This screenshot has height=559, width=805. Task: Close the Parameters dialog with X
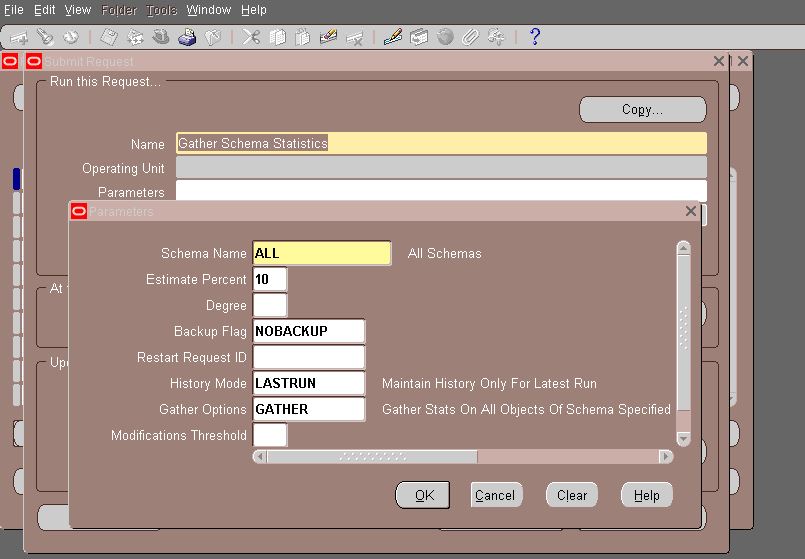[x=691, y=211]
